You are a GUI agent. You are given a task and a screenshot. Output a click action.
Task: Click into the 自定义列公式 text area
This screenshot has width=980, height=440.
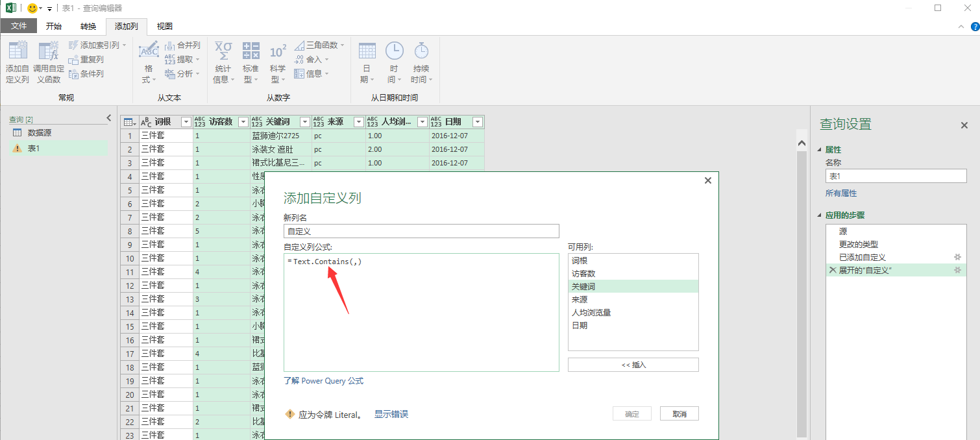click(x=421, y=312)
